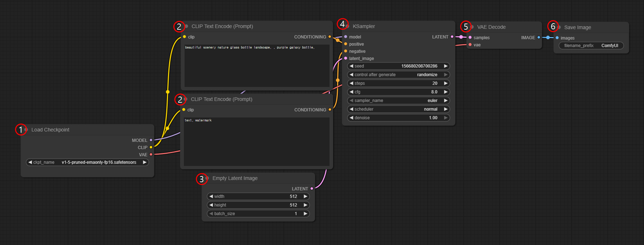The image size is (644, 245).
Task: Click the filename_prefix field showing ComfyUI
Action: coord(591,46)
